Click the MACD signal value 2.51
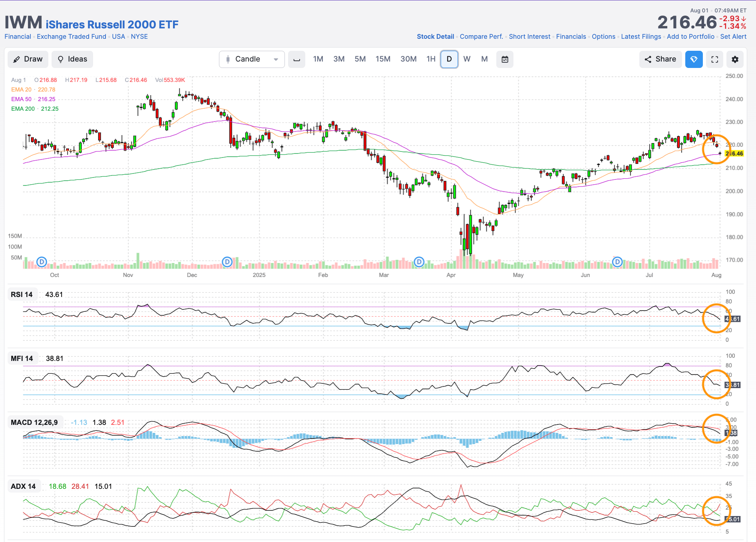This screenshot has width=756, height=542. [117, 422]
